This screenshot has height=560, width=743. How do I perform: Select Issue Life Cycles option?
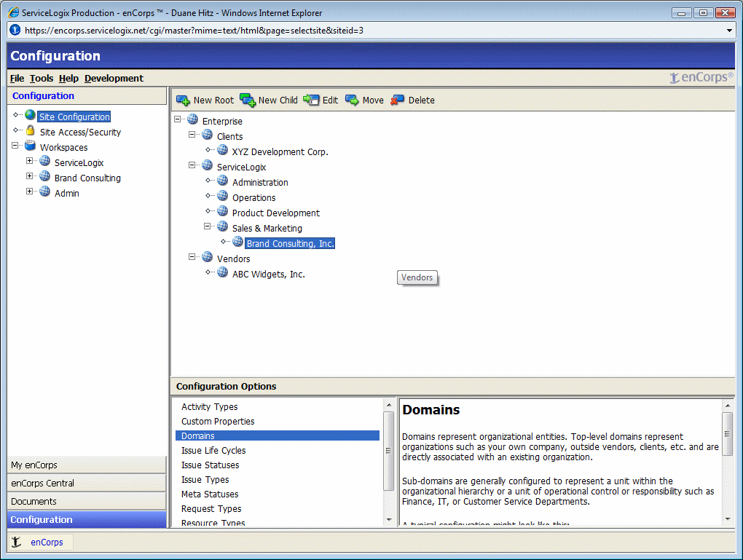click(x=213, y=450)
